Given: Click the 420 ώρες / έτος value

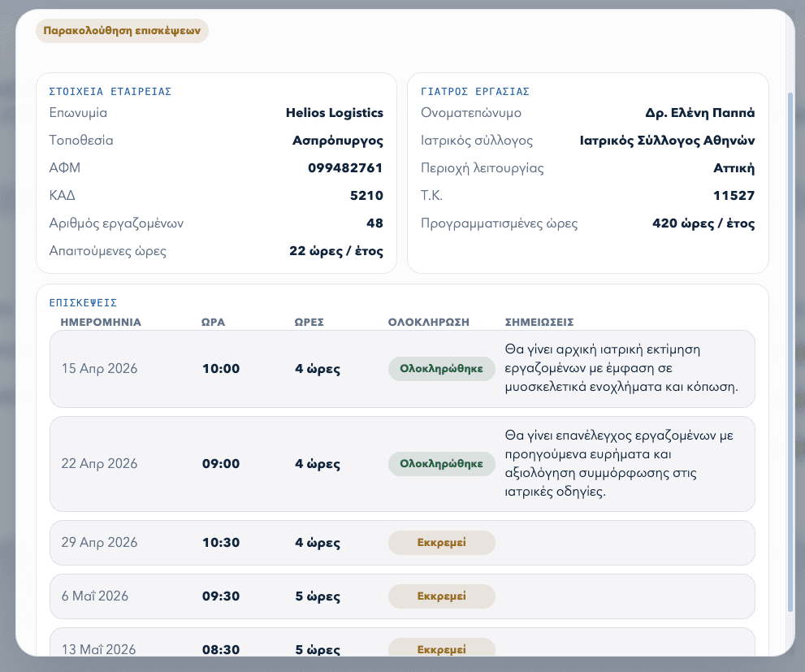Looking at the screenshot, I should [703, 223].
